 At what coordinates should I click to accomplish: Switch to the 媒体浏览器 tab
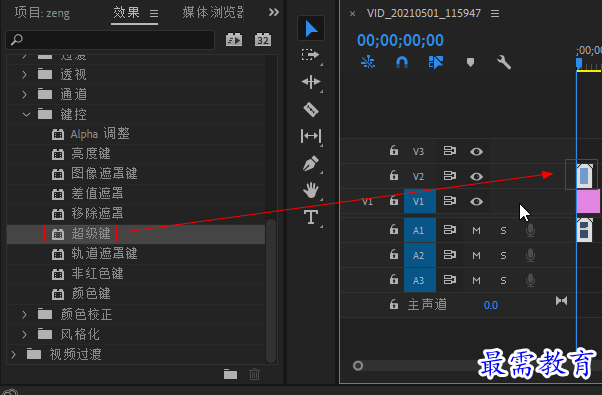[x=213, y=13]
